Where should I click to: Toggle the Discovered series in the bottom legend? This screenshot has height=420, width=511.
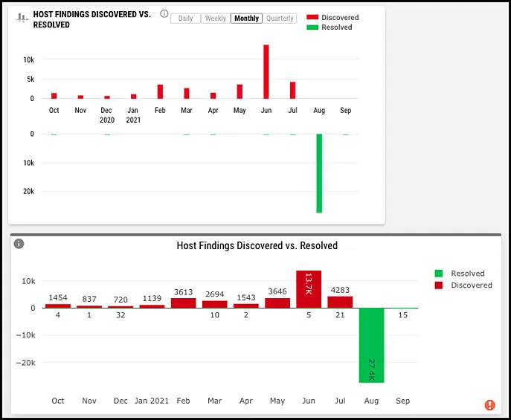(463, 285)
